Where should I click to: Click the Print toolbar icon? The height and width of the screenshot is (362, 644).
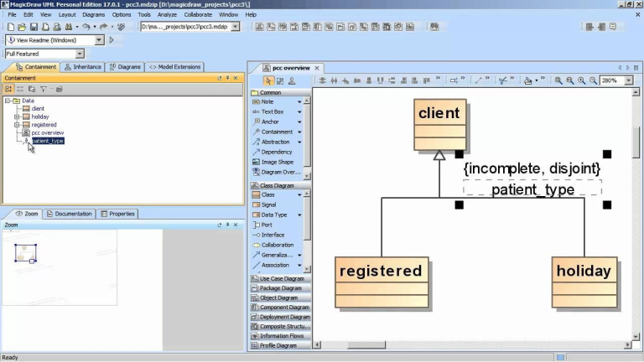(57, 27)
